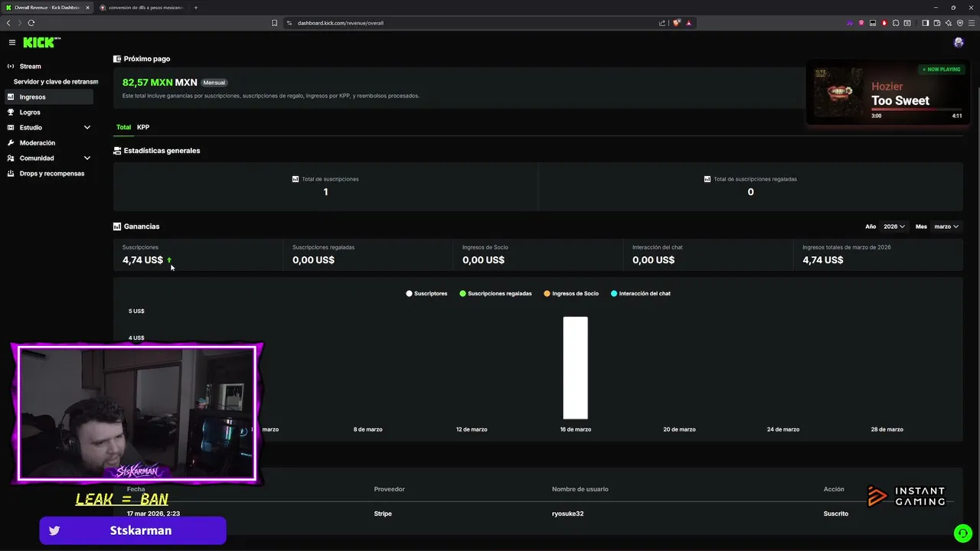
Task: Open the Leo AI sparkle icon
Action: click(949, 23)
